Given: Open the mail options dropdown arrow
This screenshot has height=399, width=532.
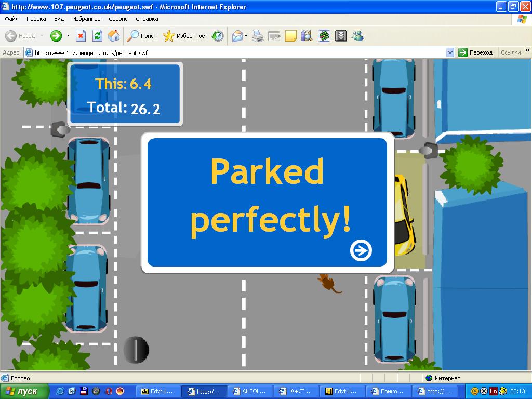Looking at the screenshot, I should (x=246, y=36).
